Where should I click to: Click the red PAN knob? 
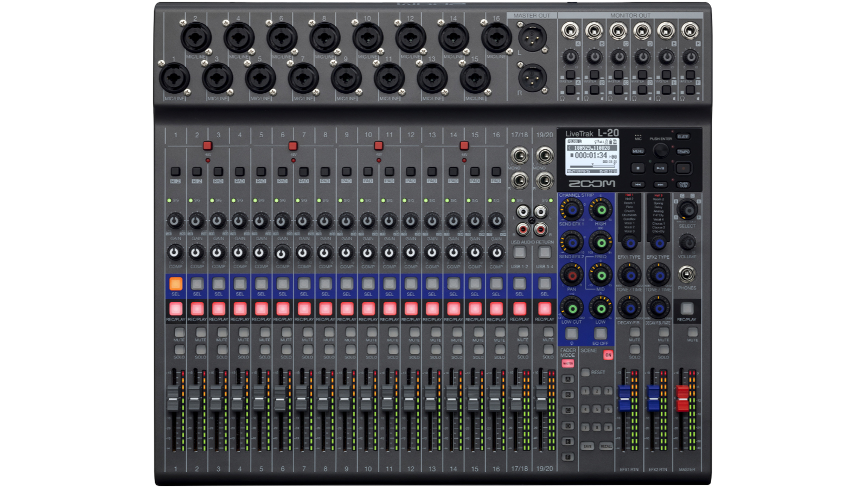571,275
